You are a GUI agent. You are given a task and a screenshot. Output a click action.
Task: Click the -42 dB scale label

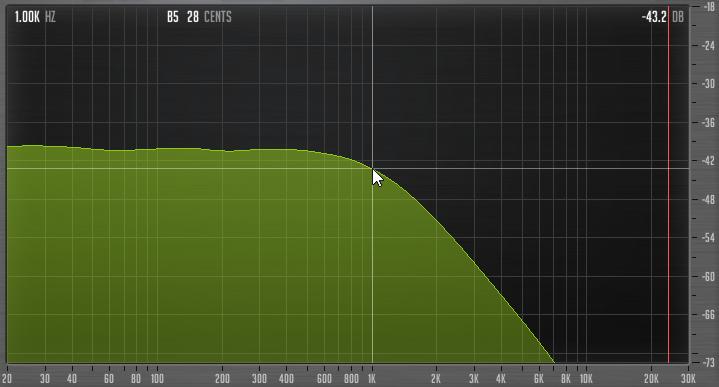[x=708, y=161]
